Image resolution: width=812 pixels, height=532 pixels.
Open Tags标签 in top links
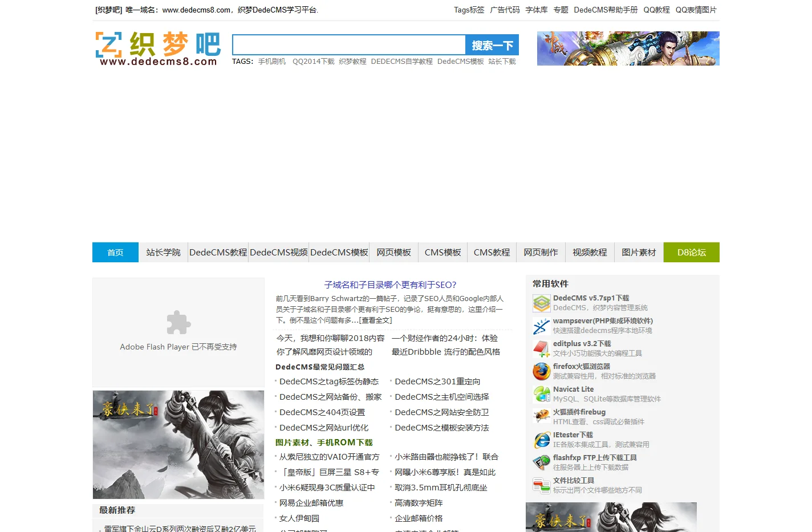coord(469,10)
